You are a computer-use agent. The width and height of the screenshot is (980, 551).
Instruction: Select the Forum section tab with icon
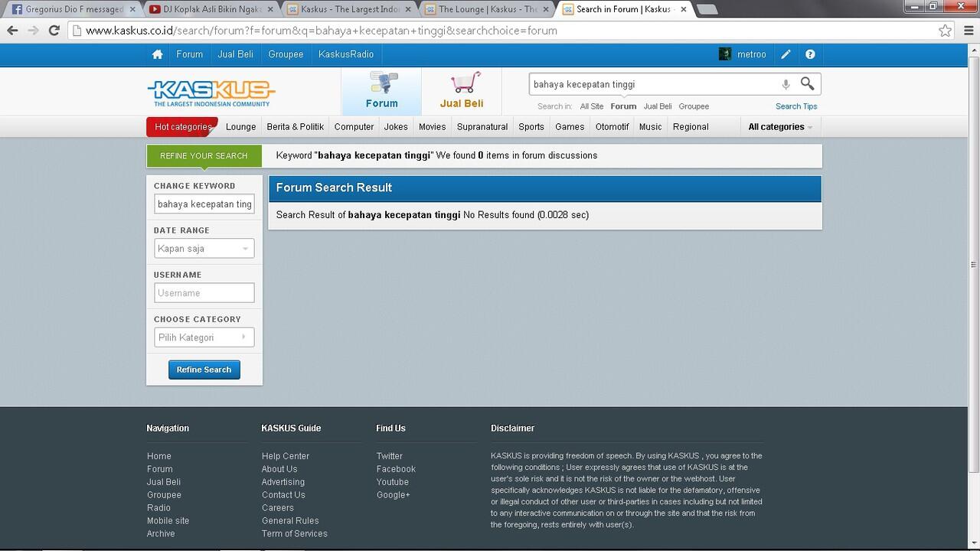(381, 91)
